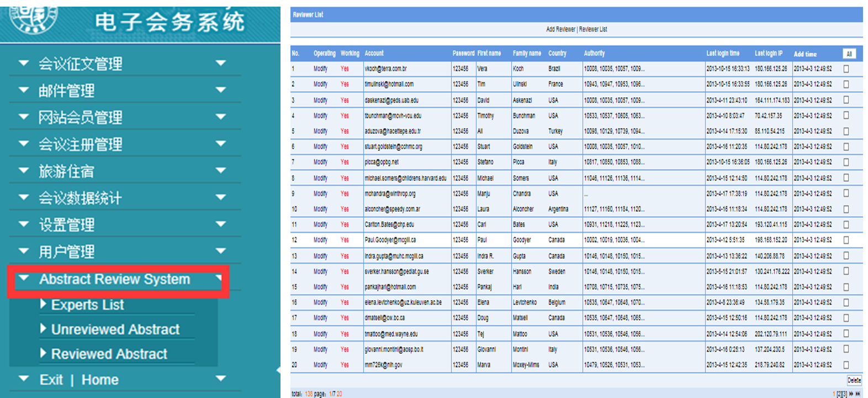The image size is (868, 398).
Task: Go to next page with the double-arrow icon
Action: coord(851,394)
